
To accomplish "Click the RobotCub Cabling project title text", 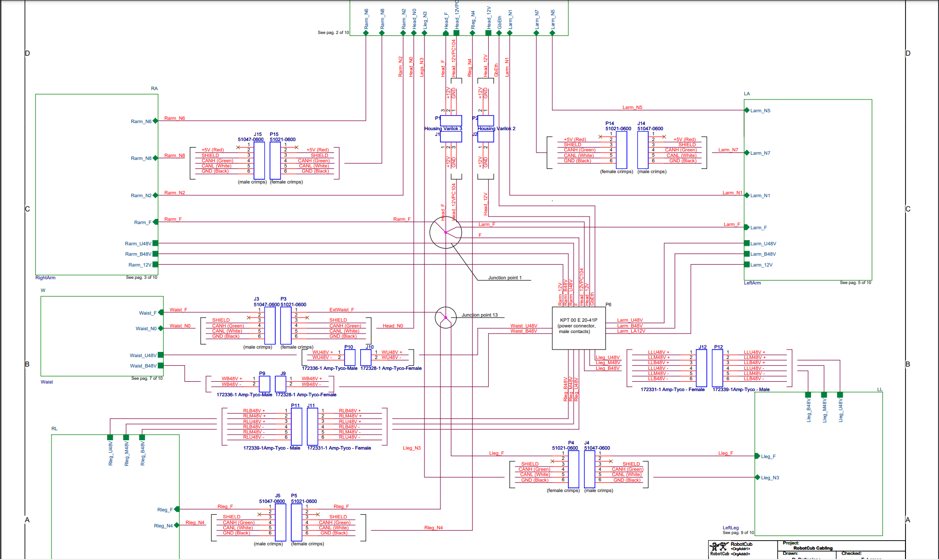I will coord(813,548).
